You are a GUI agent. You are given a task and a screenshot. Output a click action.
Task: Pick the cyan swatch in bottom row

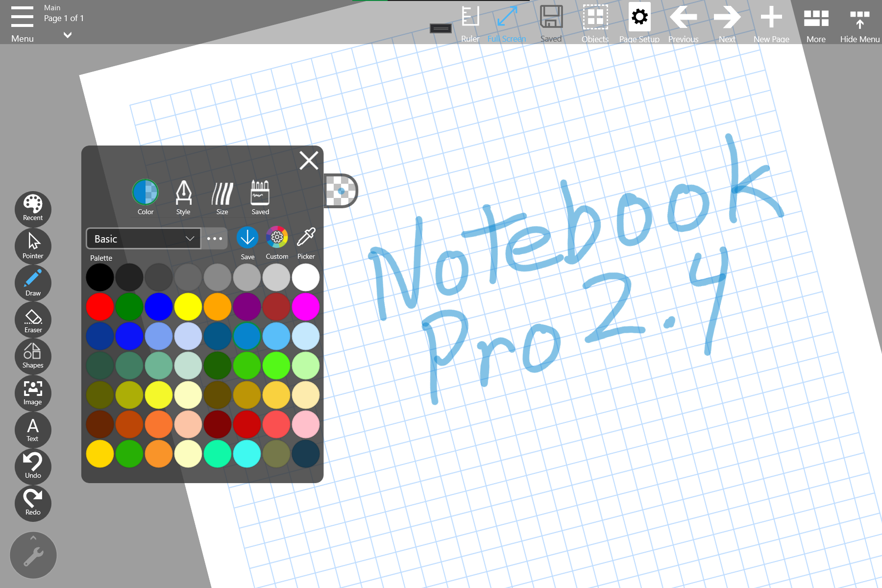247,454
